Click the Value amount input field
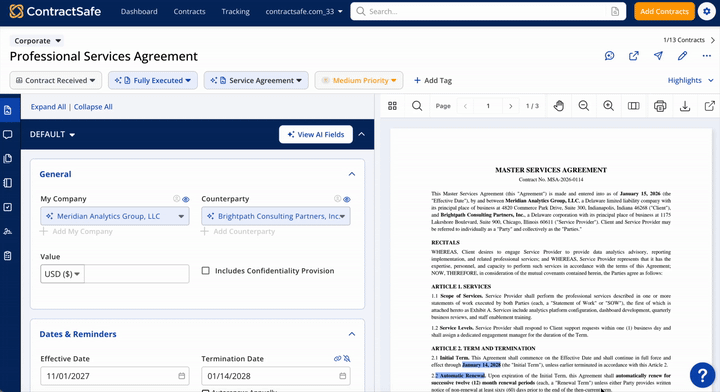720x392 pixels. pos(137,274)
